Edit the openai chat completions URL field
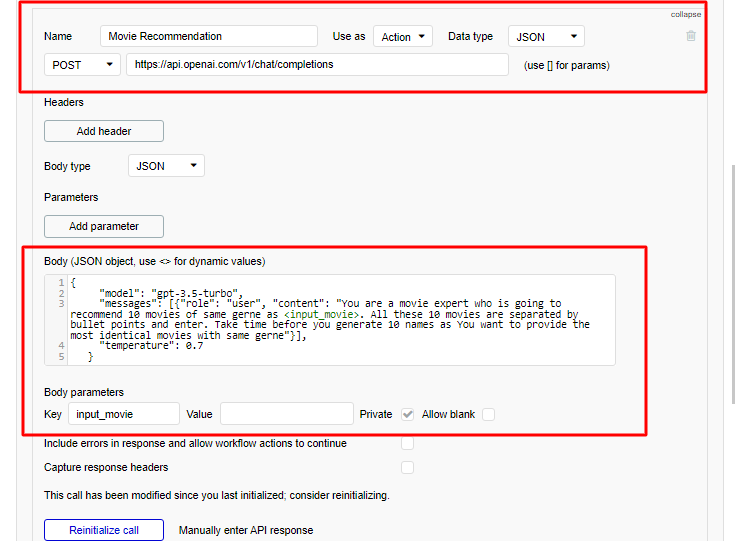The image size is (735, 547). pos(317,64)
